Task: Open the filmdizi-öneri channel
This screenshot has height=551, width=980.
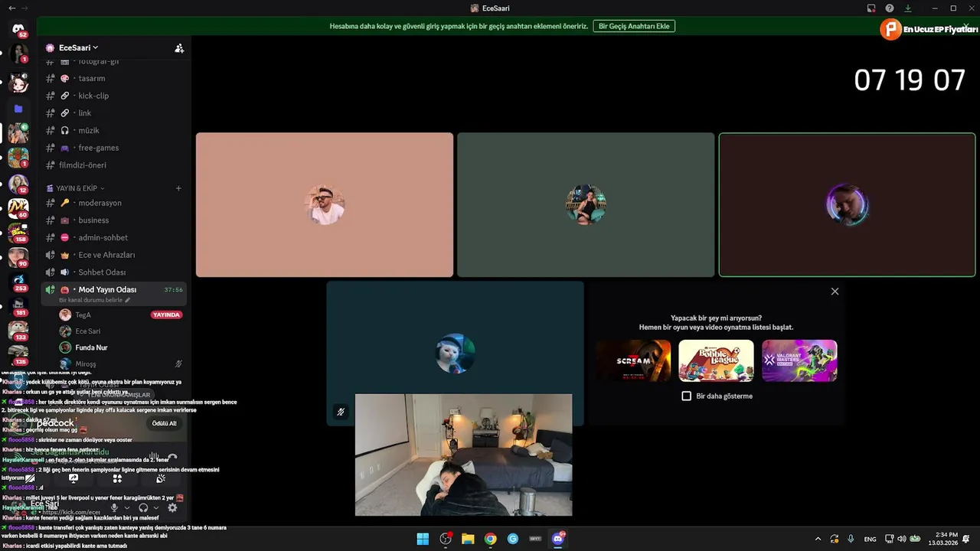Action: coord(114,165)
